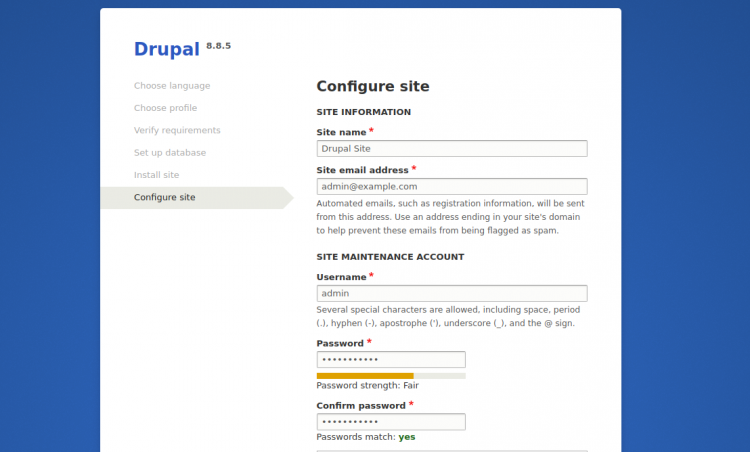Click the SITE INFORMATION section heading
Screen dimensions: 750x452
point(364,112)
